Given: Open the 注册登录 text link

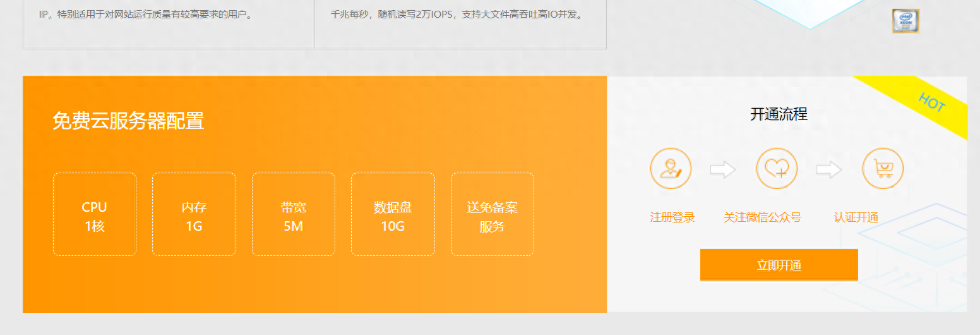Looking at the screenshot, I should coord(672,217).
